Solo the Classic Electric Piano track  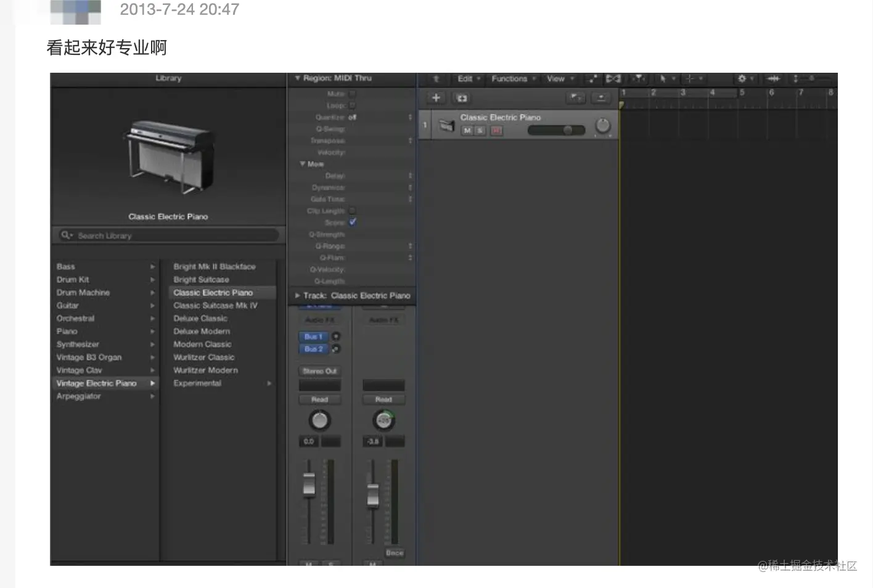[x=479, y=131]
